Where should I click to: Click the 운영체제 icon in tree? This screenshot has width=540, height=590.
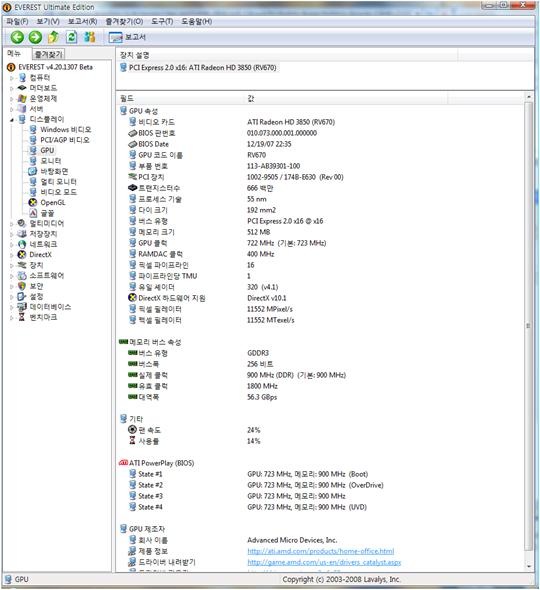click(22, 99)
